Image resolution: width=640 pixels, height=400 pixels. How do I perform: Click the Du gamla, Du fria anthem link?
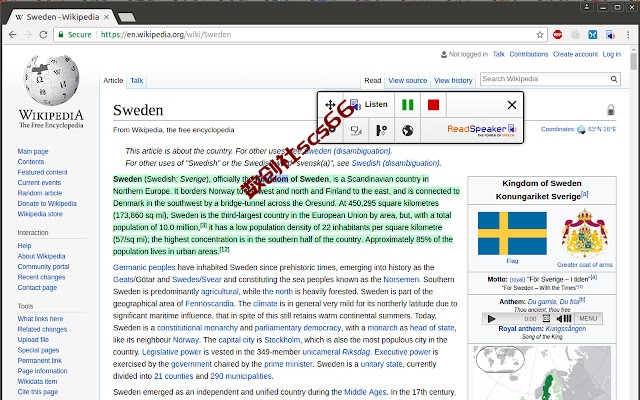tap(553, 302)
